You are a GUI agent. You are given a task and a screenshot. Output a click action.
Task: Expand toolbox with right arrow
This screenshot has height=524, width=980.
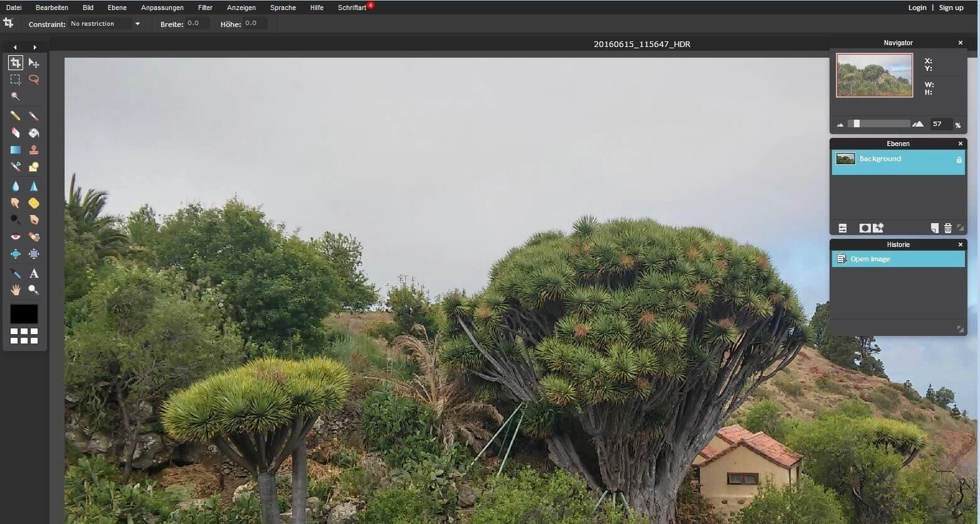(34, 47)
